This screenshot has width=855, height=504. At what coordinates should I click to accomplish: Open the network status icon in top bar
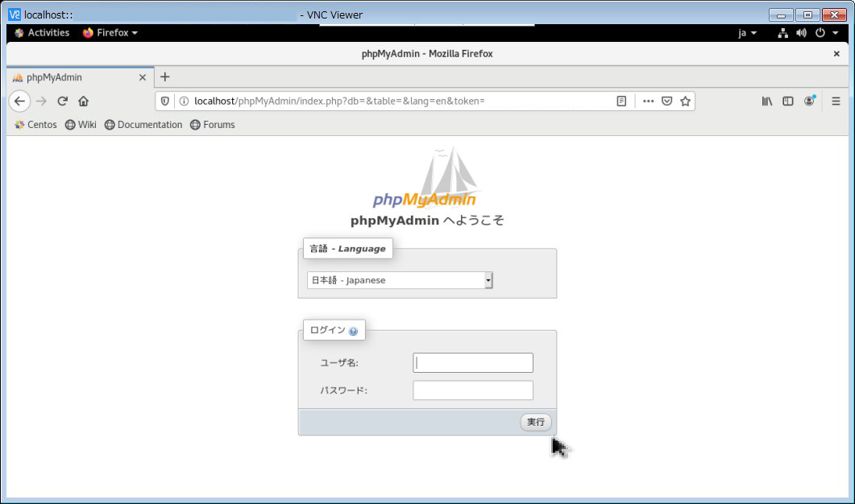(783, 33)
